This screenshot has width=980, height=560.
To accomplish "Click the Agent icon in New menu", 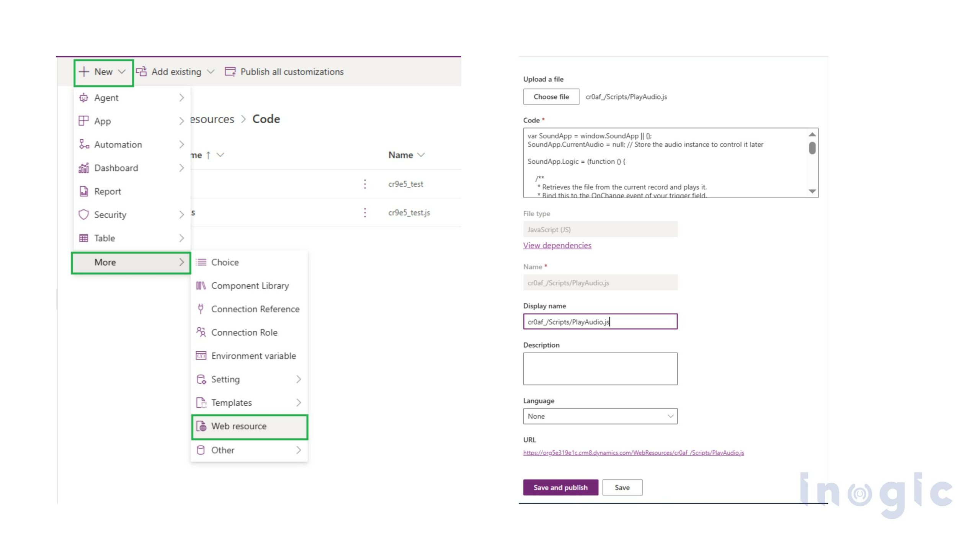I will tap(83, 98).
